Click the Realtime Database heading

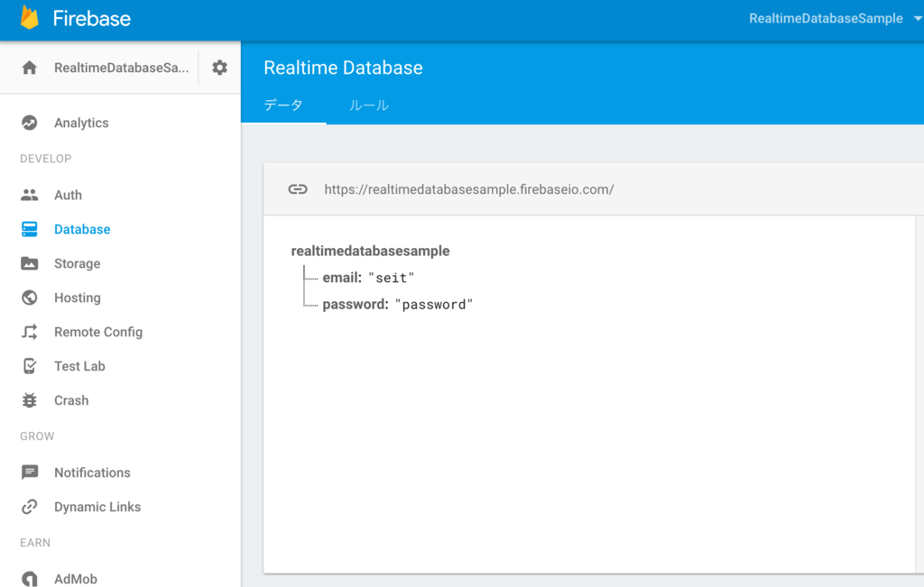pos(343,68)
